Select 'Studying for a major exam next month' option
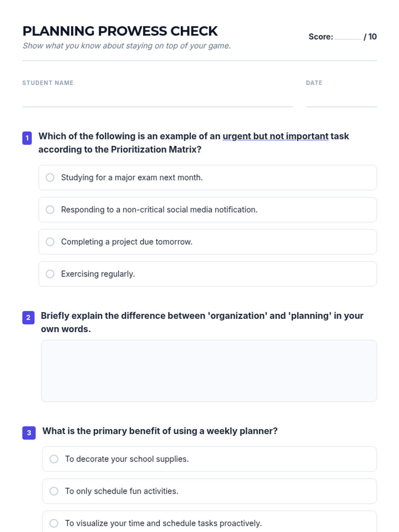The height and width of the screenshot is (532, 399). pyautogui.click(x=50, y=178)
